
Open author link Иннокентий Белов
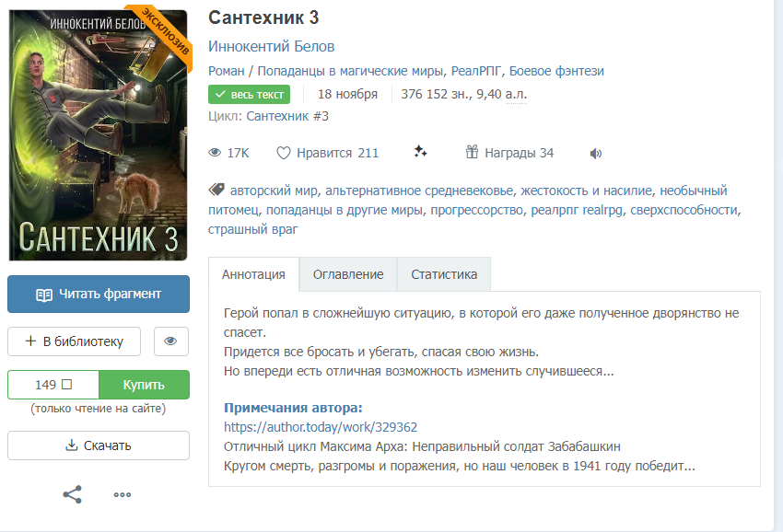(x=271, y=46)
